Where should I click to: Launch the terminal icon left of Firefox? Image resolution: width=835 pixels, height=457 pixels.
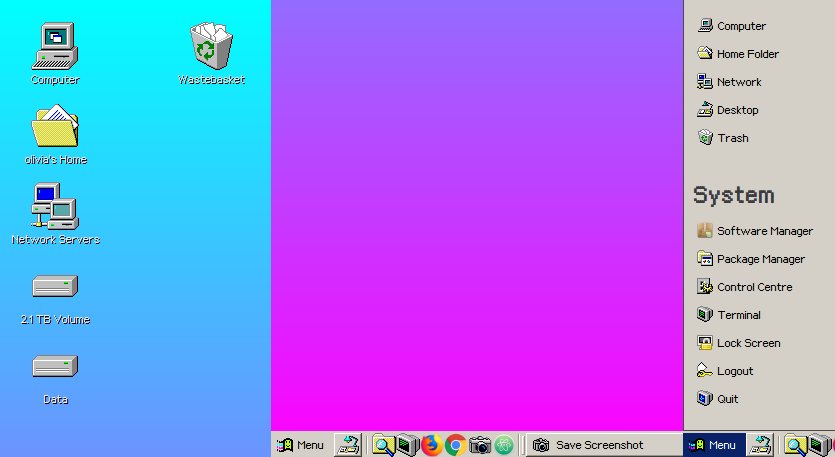408,445
